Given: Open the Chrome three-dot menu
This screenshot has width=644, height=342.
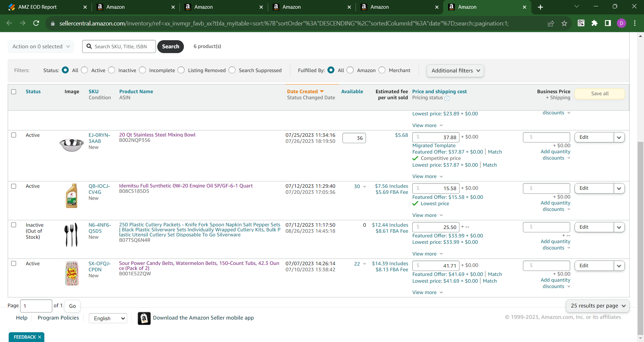Looking at the screenshot, I should click(x=635, y=23).
